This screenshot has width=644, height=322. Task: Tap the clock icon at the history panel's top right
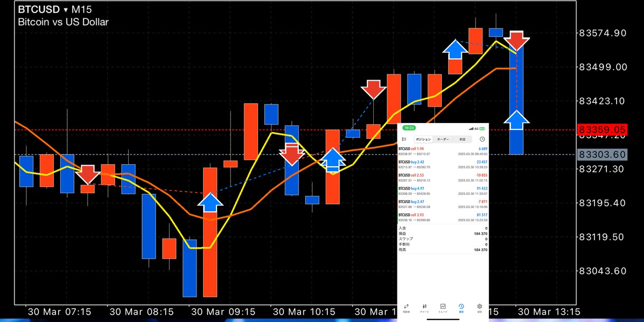coord(482,139)
